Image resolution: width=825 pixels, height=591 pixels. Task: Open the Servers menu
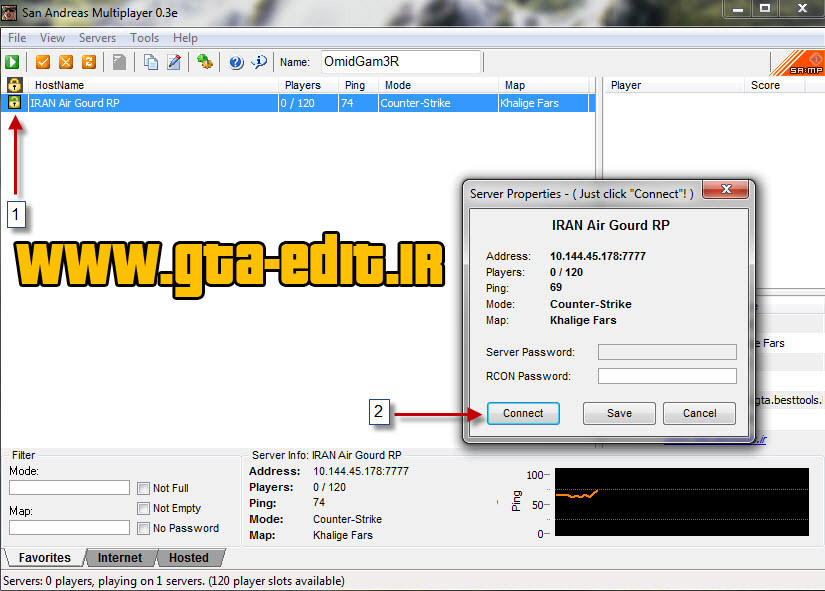point(97,38)
